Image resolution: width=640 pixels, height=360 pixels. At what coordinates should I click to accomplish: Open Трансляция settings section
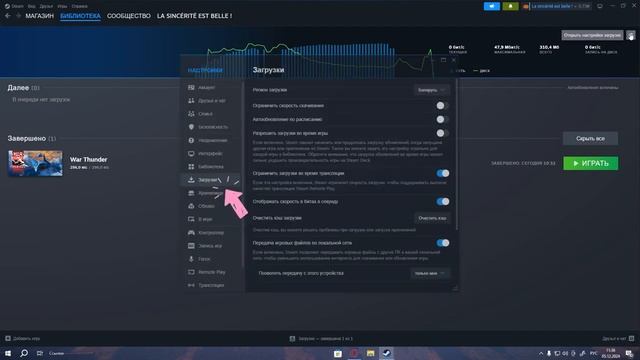click(206, 285)
